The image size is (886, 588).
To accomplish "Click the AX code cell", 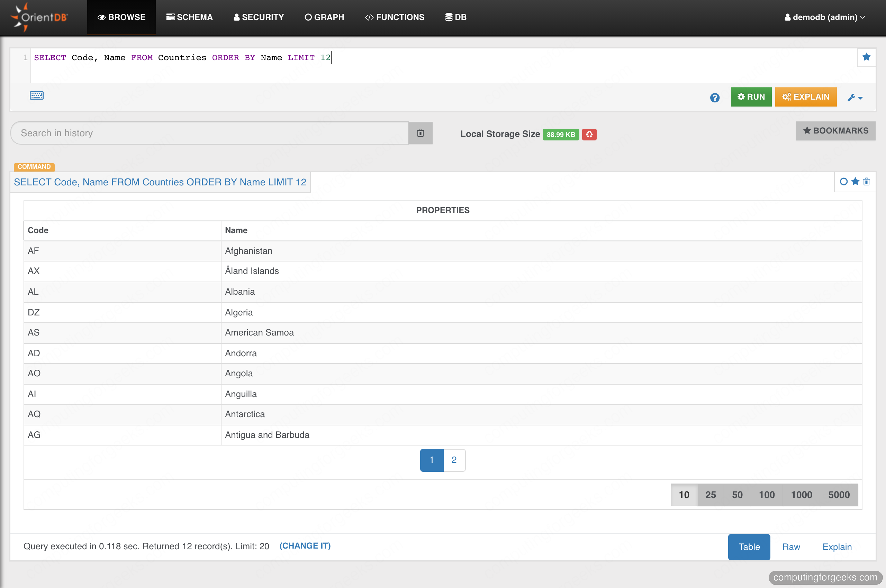I will (x=122, y=271).
